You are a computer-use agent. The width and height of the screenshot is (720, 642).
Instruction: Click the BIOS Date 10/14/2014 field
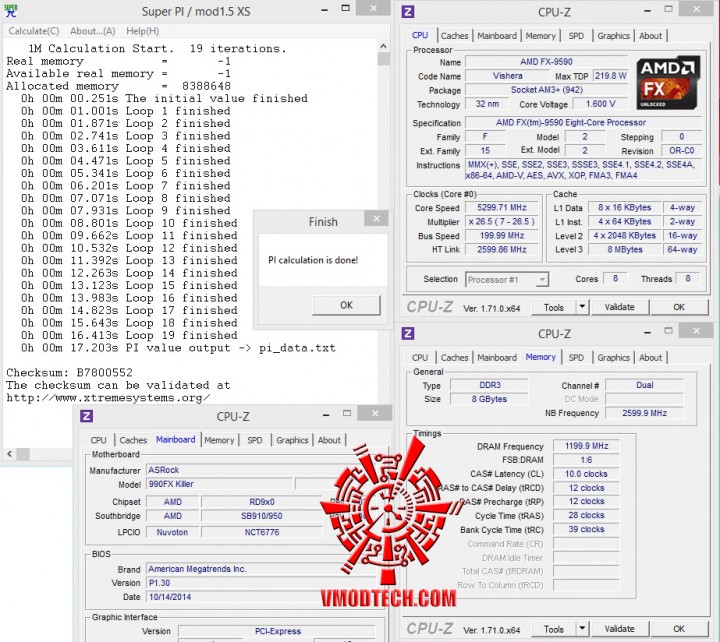click(262, 597)
